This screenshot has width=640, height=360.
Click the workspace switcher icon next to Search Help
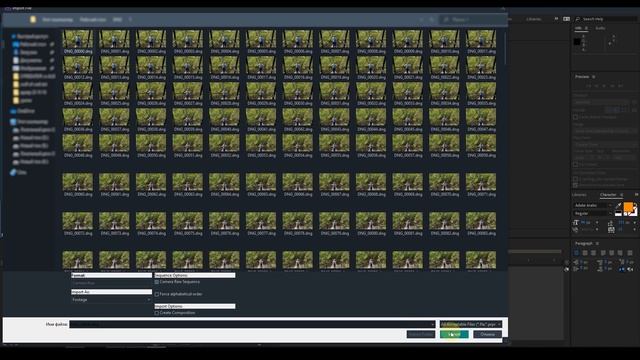point(567,19)
